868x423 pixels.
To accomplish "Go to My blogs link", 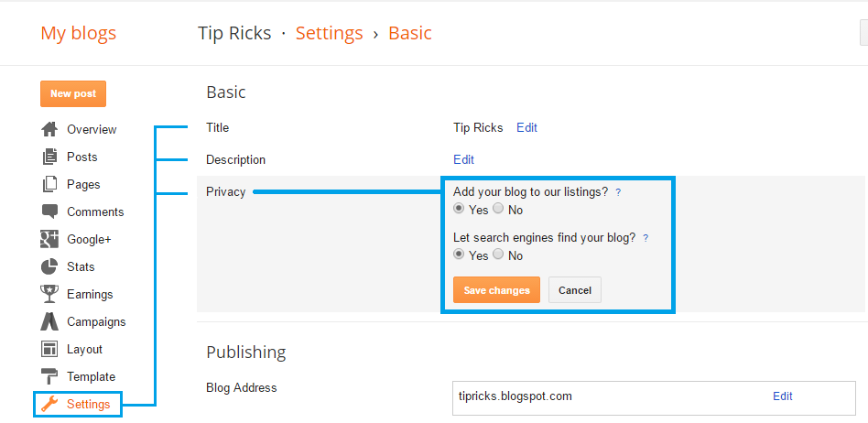I will pyautogui.click(x=78, y=33).
